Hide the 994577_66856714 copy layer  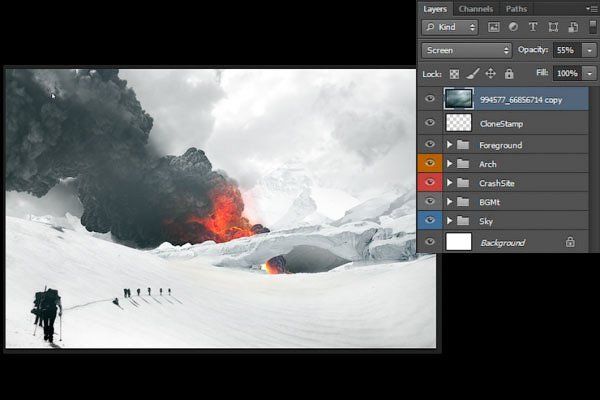coord(430,98)
